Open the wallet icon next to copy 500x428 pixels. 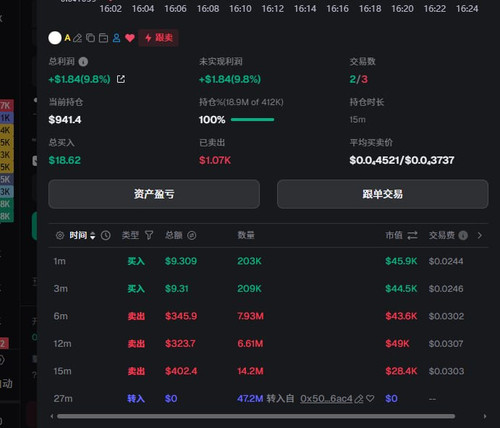tap(104, 38)
